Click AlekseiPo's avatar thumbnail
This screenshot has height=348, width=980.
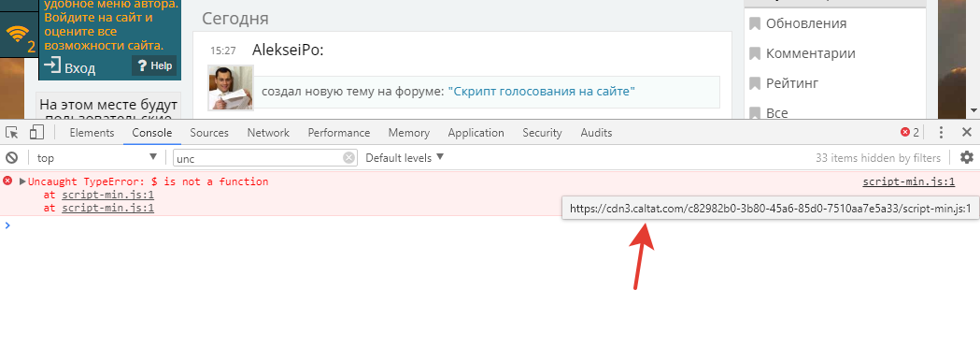coord(231,87)
